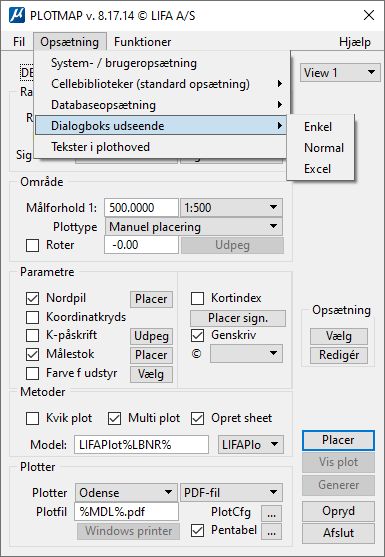The height and width of the screenshot is (557, 385).
Task: Uncheck the Nordpil checkbox
Action: [33, 299]
